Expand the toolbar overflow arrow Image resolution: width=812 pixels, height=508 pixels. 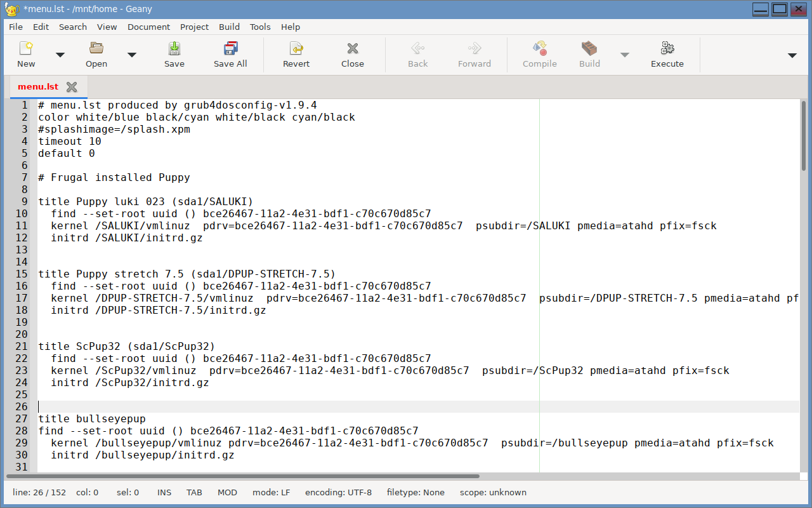[x=792, y=55]
